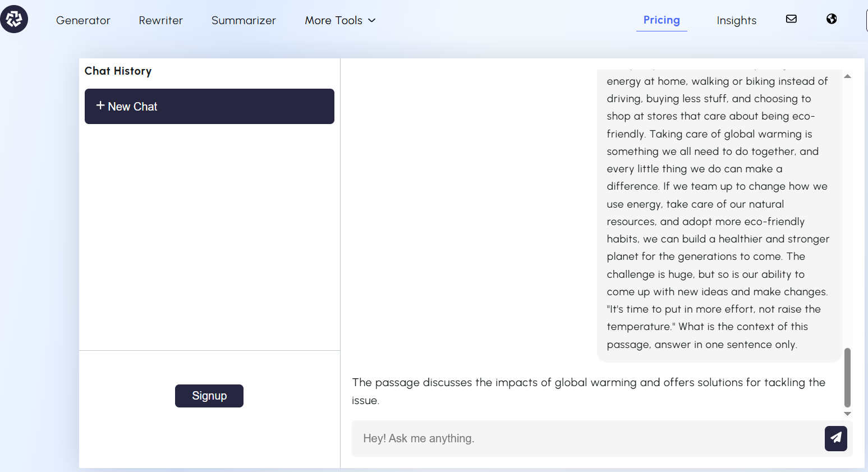Image resolution: width=868 pixels, height=472 pixels.
Task: Open the Insights page
Action: [x=736, y=20]
